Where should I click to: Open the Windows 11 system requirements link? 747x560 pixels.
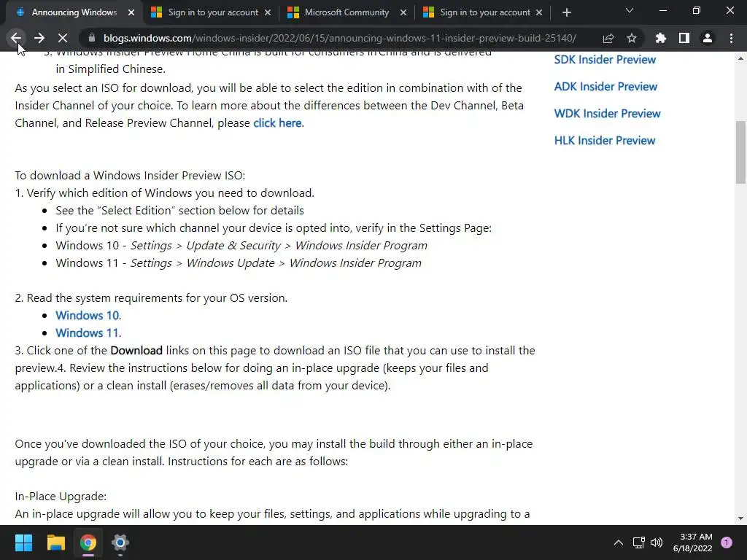point(88,332)
